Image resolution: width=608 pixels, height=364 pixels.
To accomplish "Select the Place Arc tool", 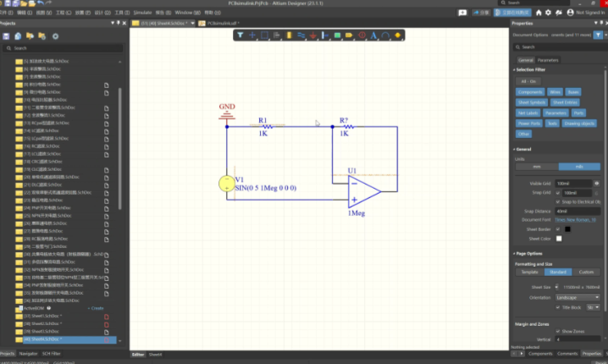I will [x=386, y=36].
